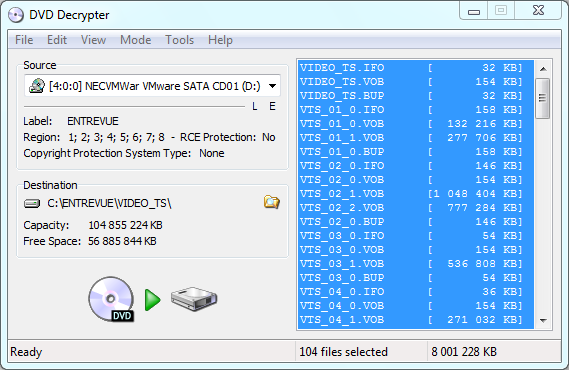Click the file list scroll down arrow
Screen dimensions: 569x370
click(543, 320)
